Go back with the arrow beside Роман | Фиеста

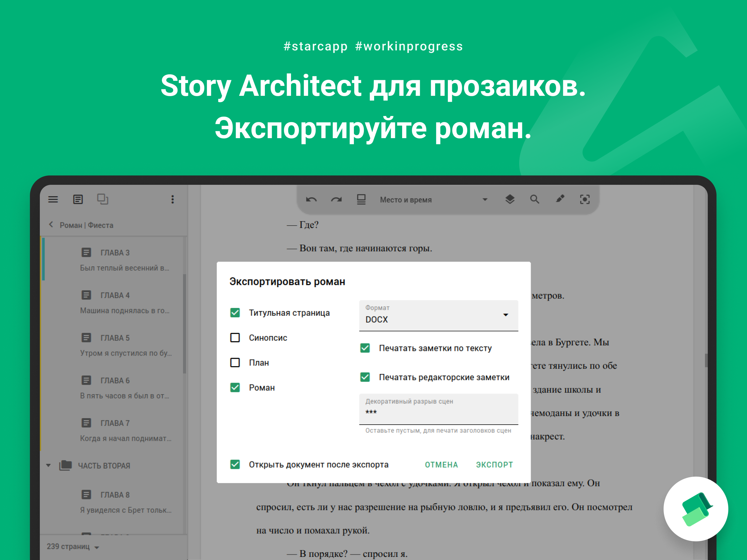pyautogui.click(x=51, y=225)
